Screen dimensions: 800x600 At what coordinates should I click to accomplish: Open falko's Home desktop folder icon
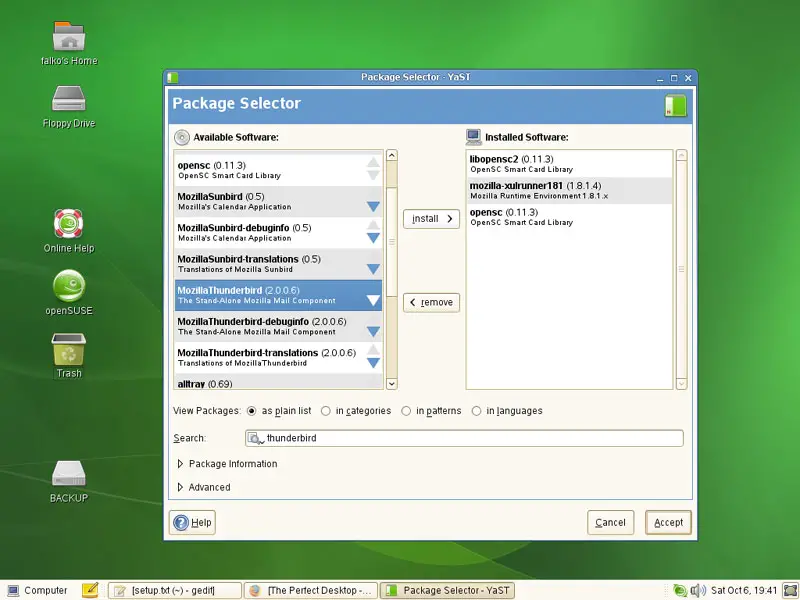(x=69, y=37)
